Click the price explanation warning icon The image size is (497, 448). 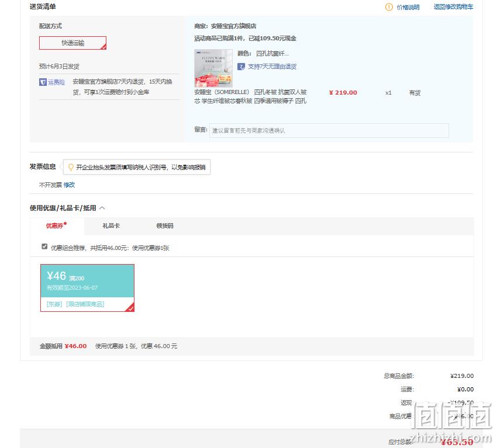(x=389, y=7)
